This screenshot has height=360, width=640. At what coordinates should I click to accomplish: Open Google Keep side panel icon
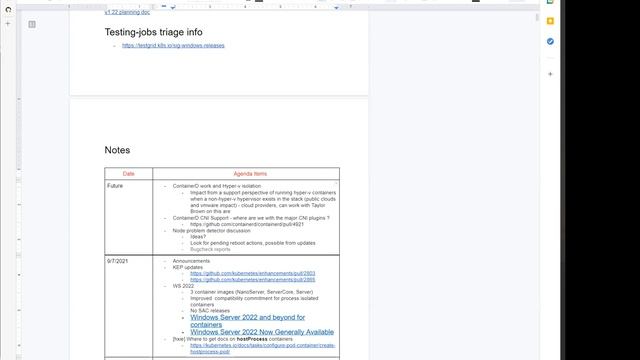point(550,21)
